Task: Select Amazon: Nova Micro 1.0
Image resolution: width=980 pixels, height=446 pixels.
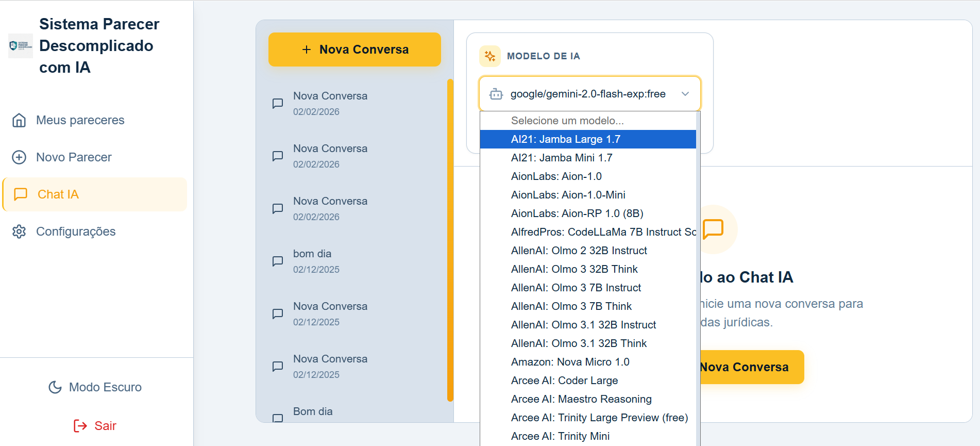Action: point(588,362)
